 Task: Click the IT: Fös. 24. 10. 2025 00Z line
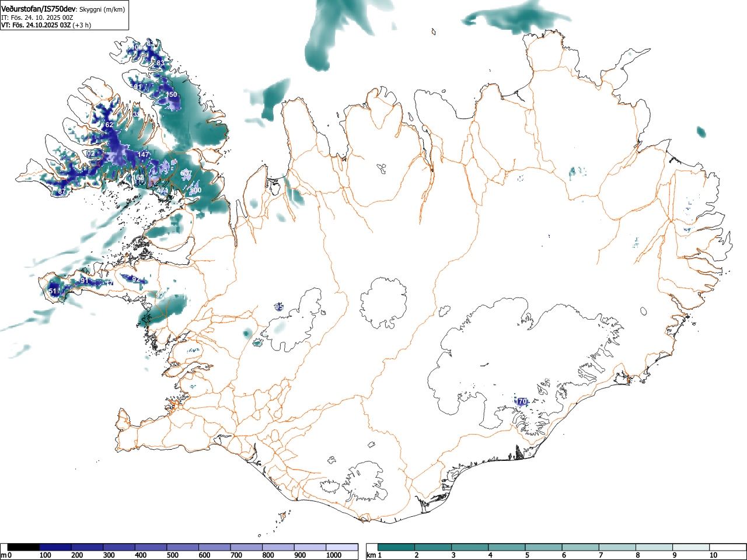tap(37, 17)
